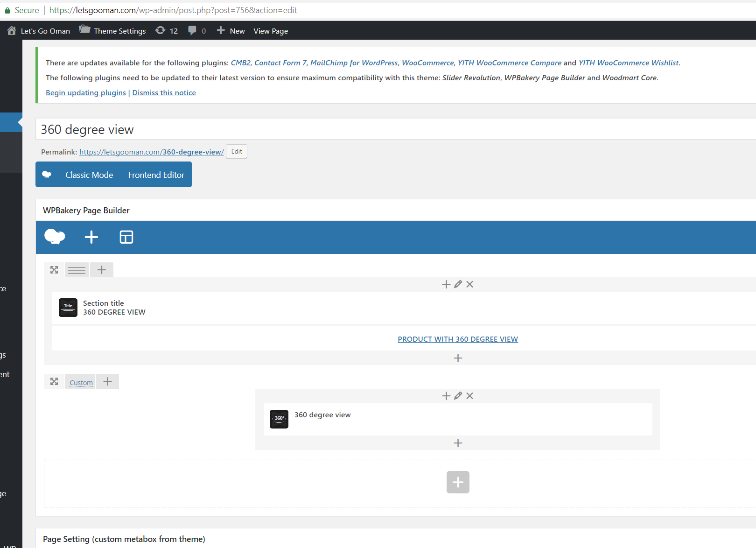Add column to first row
The image size is (756, 548).
102,270
